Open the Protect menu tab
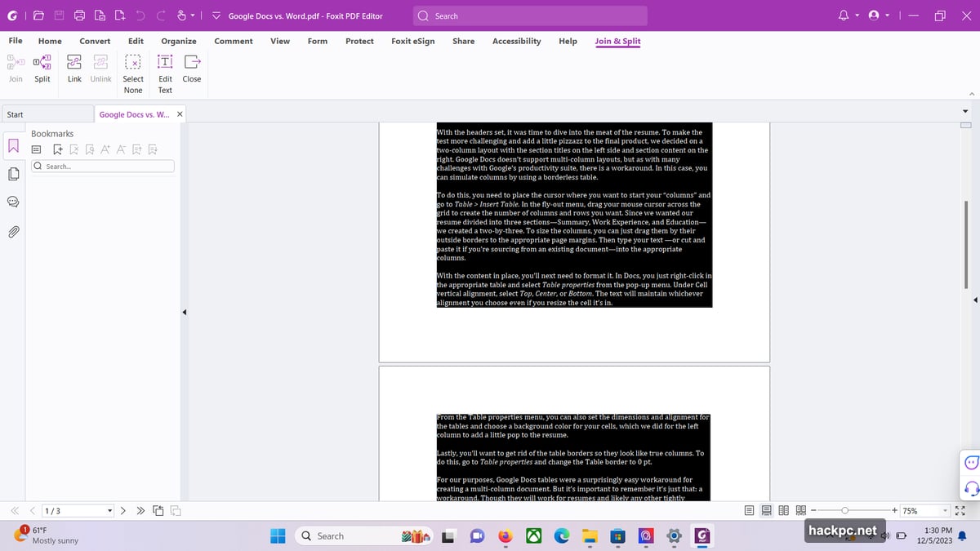This screenshot has width=980, height=551. [x=359, y=41]
